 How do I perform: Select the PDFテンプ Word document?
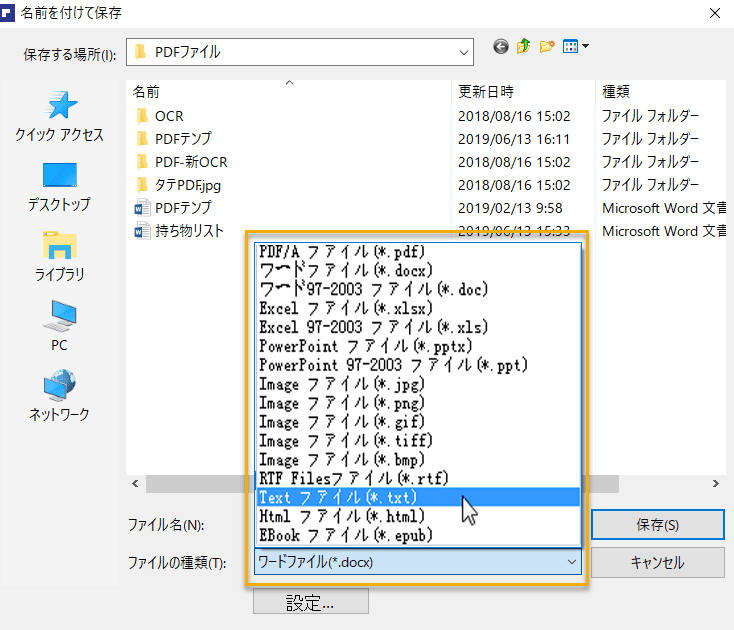click(173, 208)
